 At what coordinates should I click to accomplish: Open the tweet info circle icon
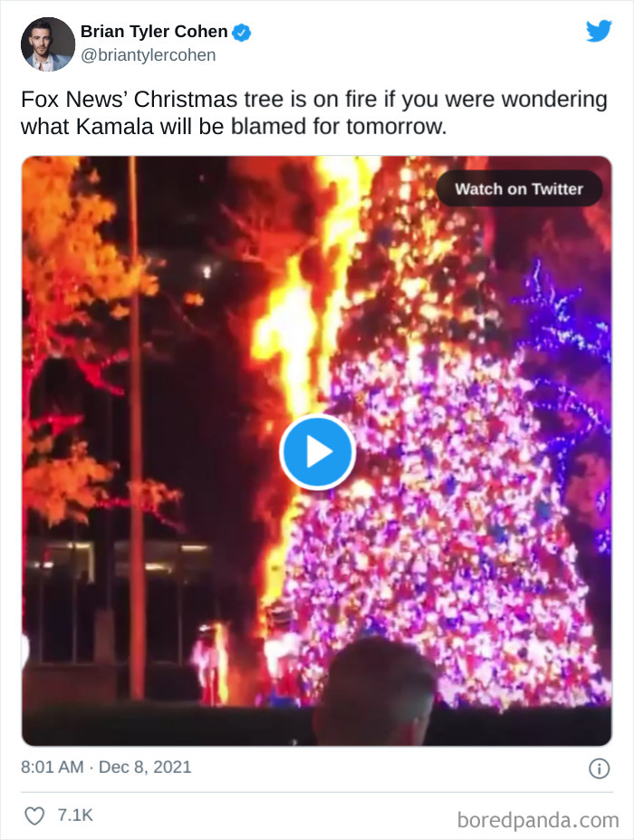click(x=600, y=768)
